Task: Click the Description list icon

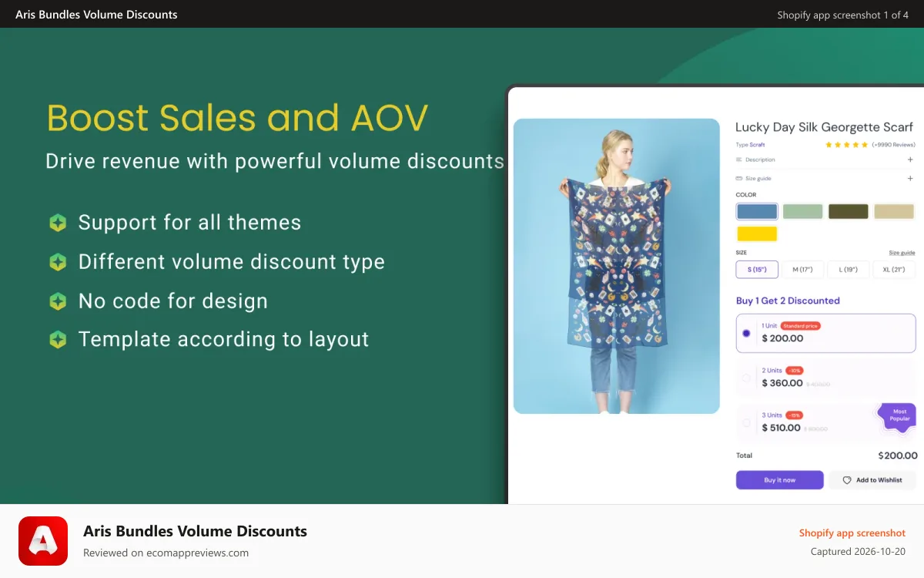Action: click(x=739, y=160)
